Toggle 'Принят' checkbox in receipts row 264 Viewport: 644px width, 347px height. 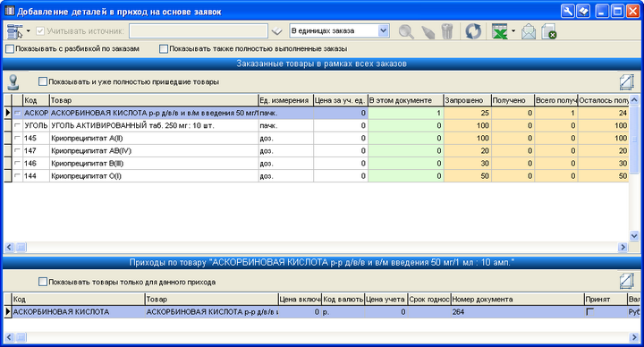[x=589, y=312]
